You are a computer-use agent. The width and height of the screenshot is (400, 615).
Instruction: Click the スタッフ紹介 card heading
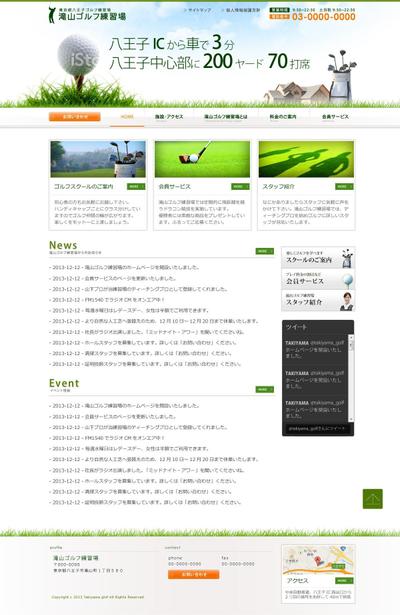pos(278,187)
